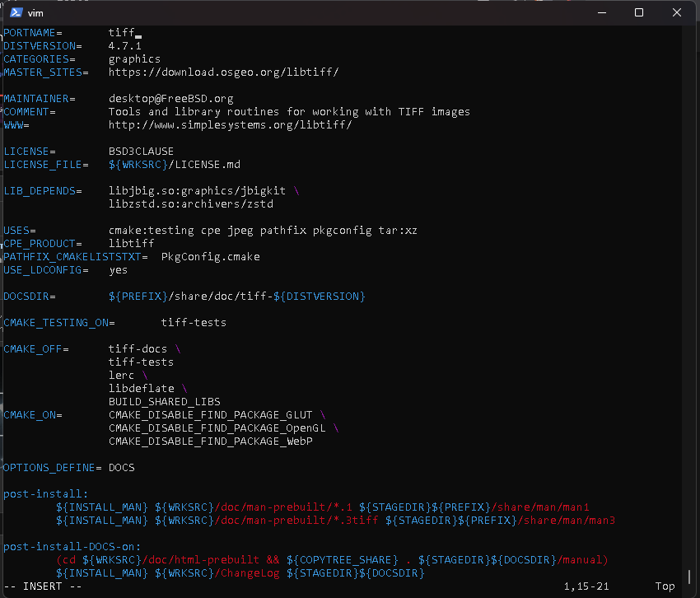Image resolution: width=700 pixels, height=598 pixels.
Task: Click the 'vim' window title text
Action: [x=35, y=13]
